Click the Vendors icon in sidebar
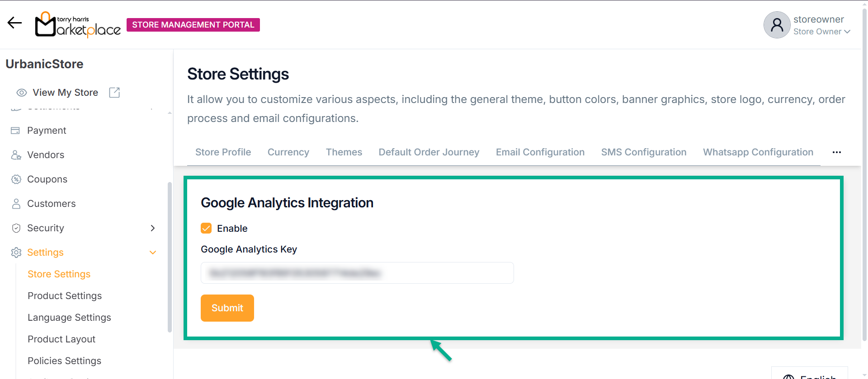Image resolution: width=868 pixels, height=379 pixels. [16, 155]
